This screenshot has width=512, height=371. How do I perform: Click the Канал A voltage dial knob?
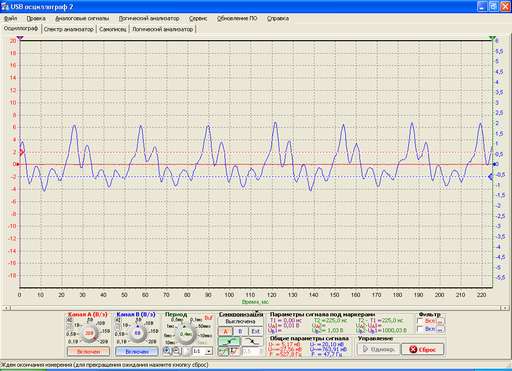[89, 333]
